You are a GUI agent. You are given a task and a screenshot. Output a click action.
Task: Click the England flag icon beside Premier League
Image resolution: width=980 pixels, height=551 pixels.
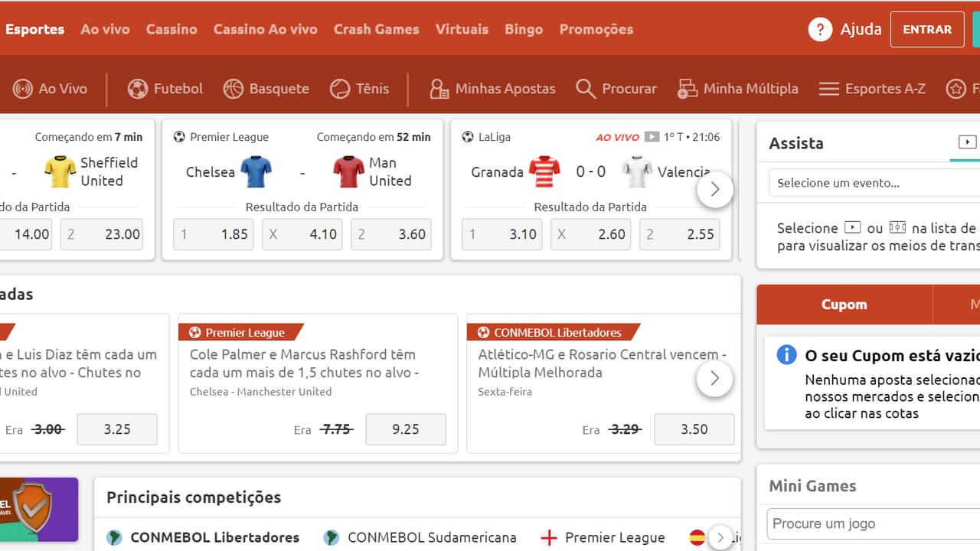549,538
